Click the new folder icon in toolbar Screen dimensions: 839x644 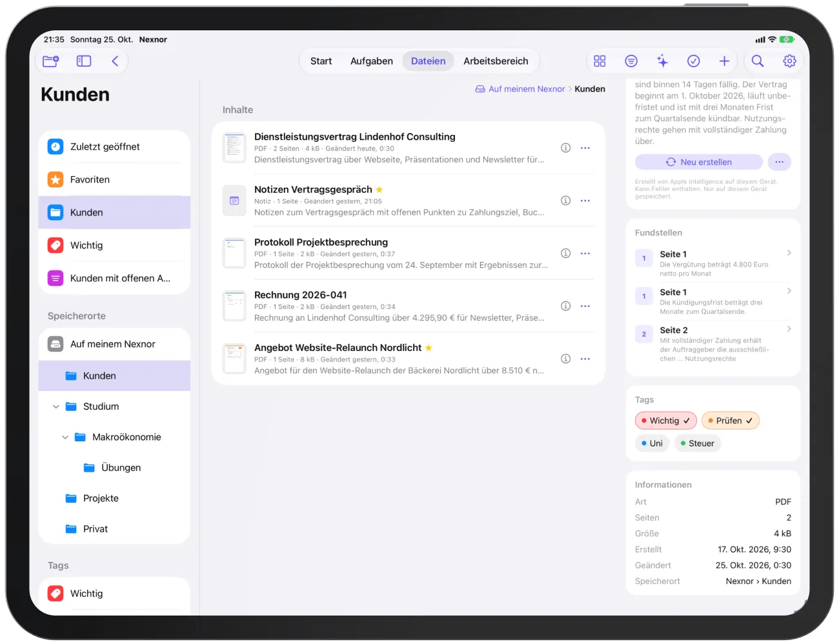tap(50, 61)
